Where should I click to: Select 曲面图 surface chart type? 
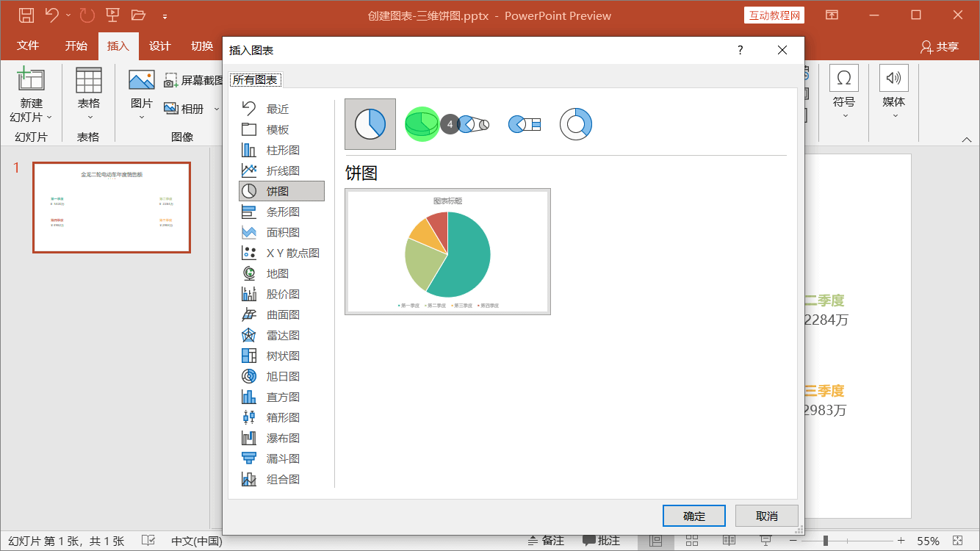(281, 314)
